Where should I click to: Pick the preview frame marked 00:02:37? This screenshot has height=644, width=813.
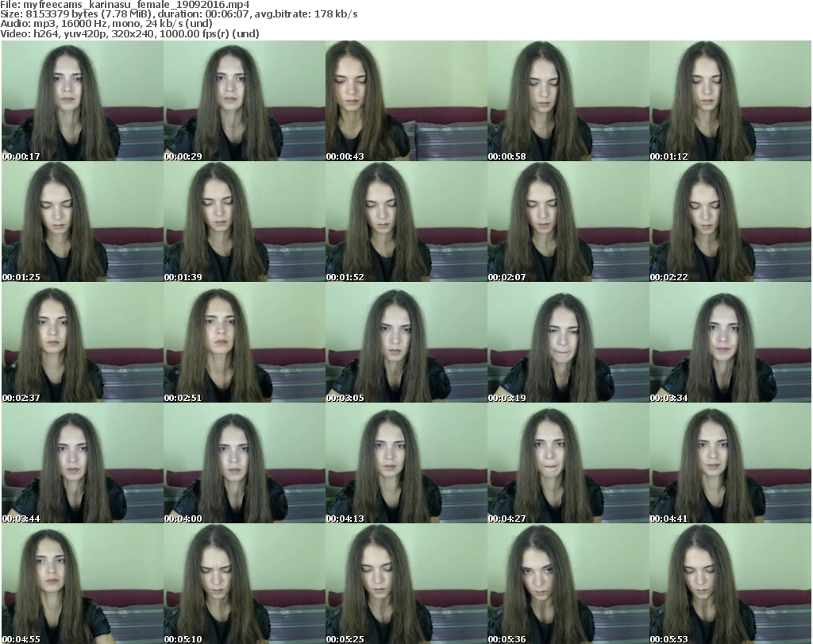pos(83,342)
